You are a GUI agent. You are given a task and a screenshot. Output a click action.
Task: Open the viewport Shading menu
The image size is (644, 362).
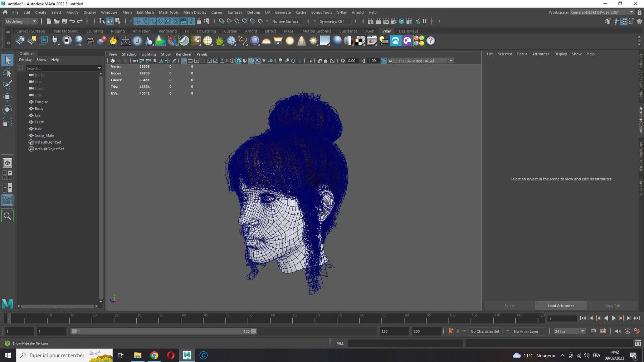129,54
